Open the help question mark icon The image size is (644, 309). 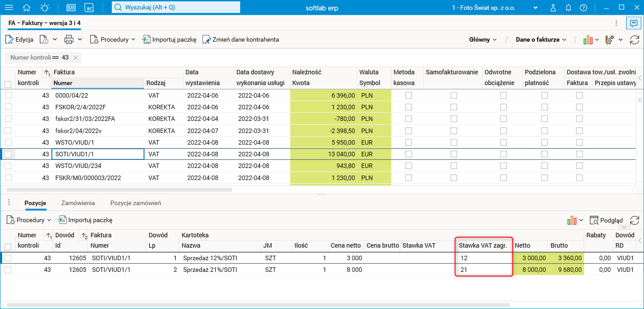tap(583, 8)
